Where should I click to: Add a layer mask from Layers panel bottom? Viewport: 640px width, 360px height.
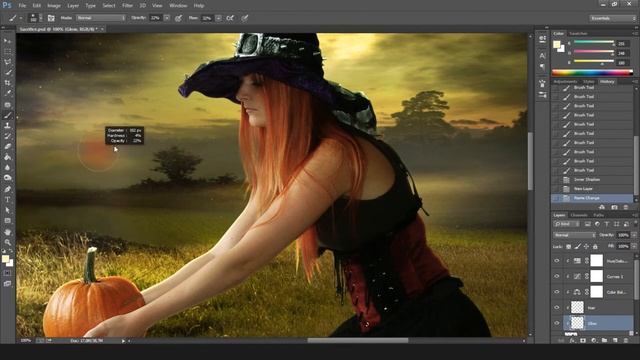click(x=583, y=340)
